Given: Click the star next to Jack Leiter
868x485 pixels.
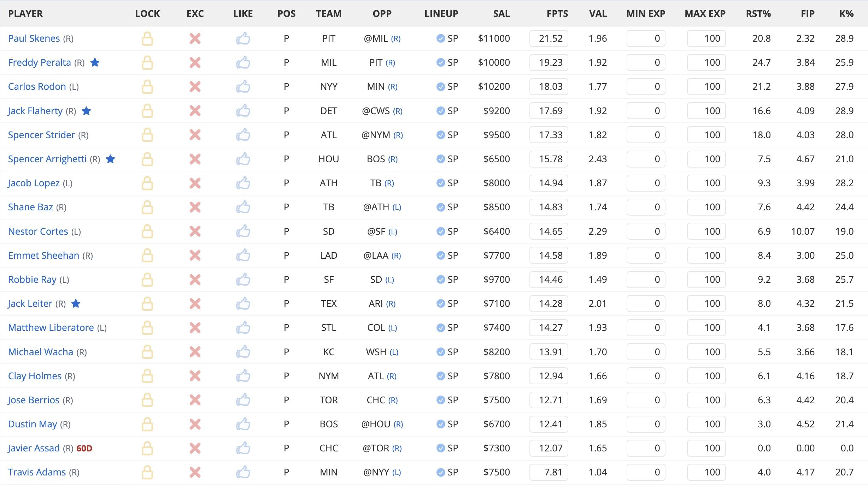Looking at the screenshot, I should point(76,304).
